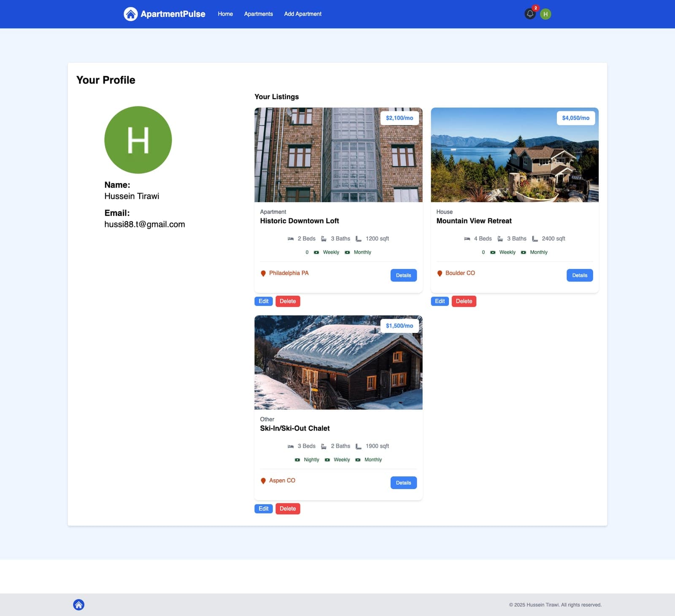Click the red notification count badge
This screenshot has height=616, width=675.
tap(535, 8)
